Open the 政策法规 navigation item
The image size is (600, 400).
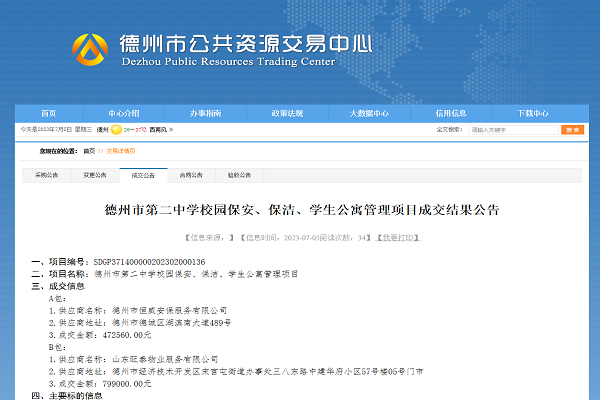pyautogui.click(x=287, y=113)
